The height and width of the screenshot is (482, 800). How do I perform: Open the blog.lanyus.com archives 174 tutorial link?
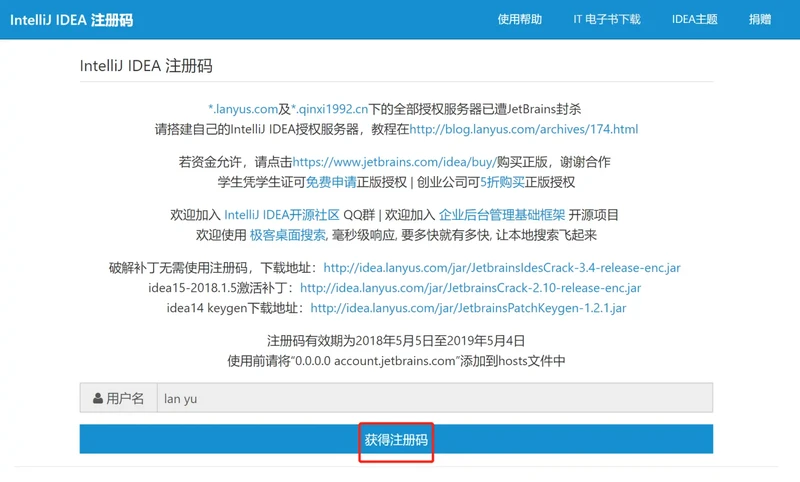tap(523, 129)
